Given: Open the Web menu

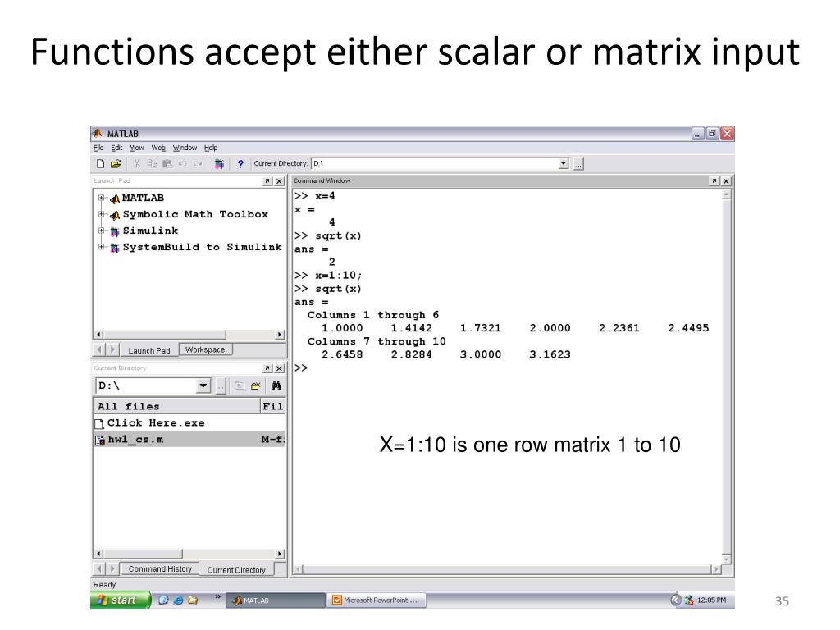Looking at the screenshot, I should [x=158, y=148].
